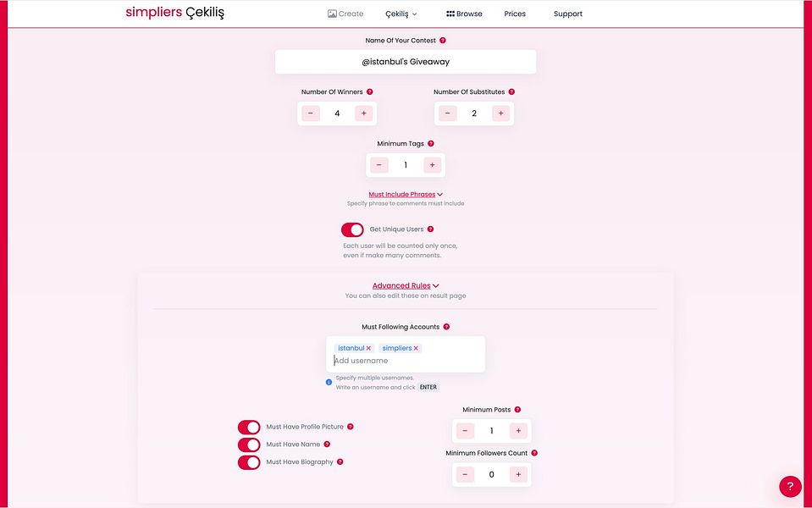The height and width of the screenshot is (508, 812).
Task: Decrease the minimum followers count
Action: click(x=465, y=474)
